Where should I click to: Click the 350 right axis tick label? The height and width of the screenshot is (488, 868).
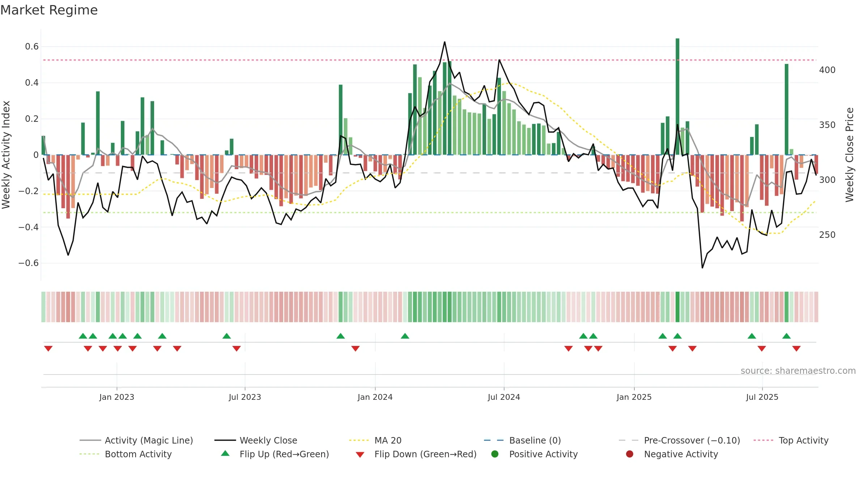click(827, 125)
